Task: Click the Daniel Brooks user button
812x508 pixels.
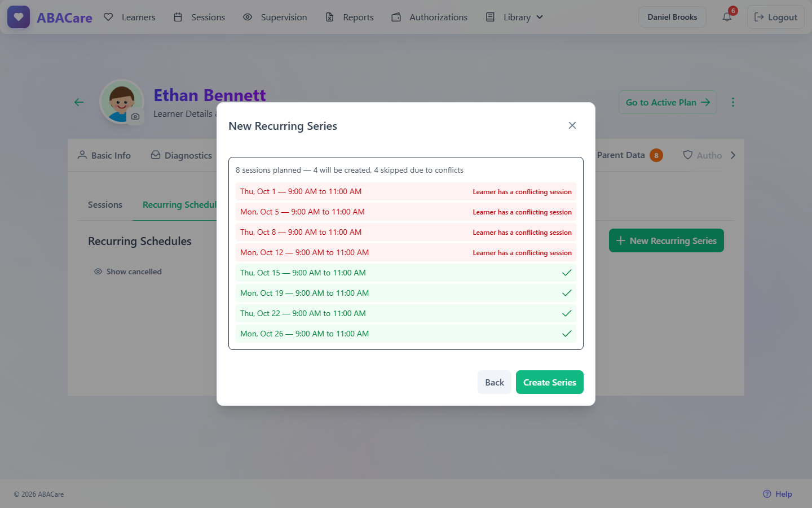Action: point(672,17)
